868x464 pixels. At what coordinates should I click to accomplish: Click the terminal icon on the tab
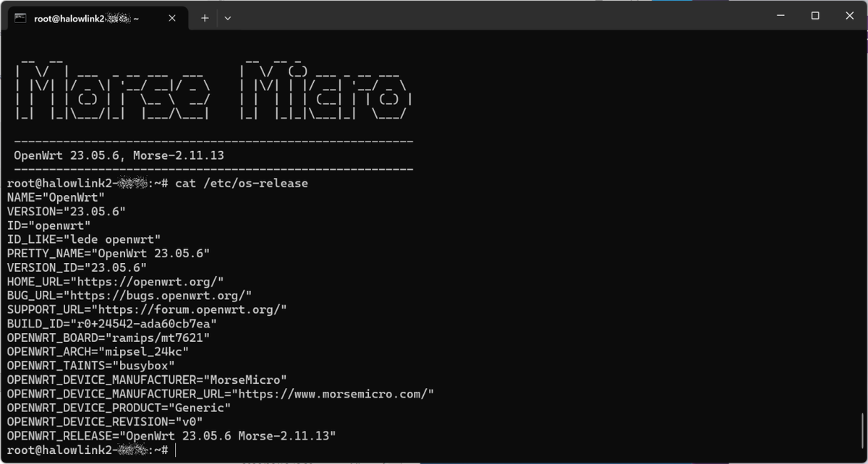coord(20,18)
